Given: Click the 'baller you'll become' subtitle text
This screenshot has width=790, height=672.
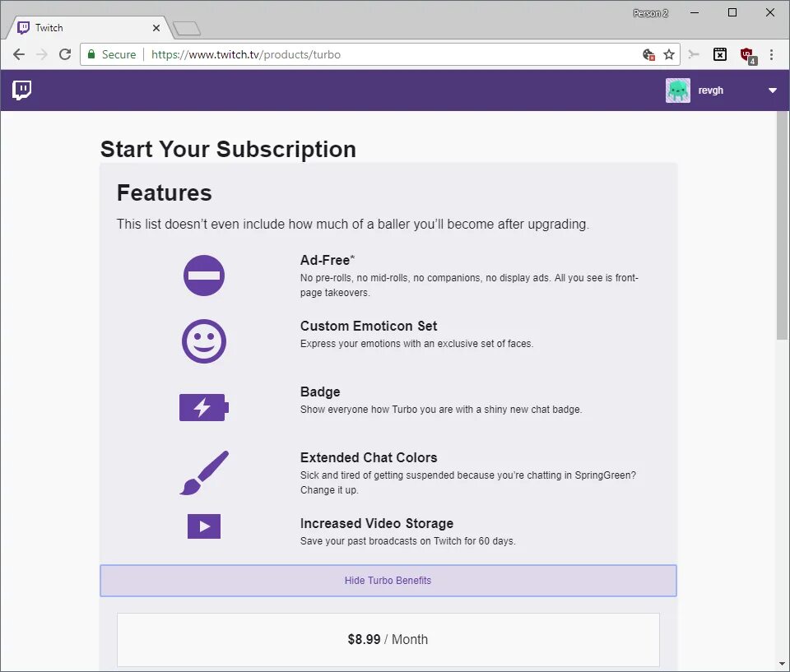Looking at the screenshot, I should click(353, 225).
